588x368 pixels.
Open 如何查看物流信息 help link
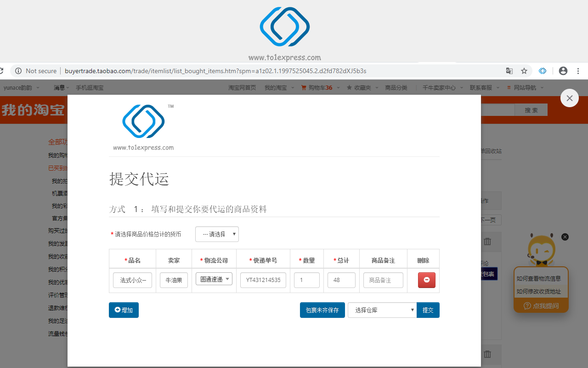[538, 278]
